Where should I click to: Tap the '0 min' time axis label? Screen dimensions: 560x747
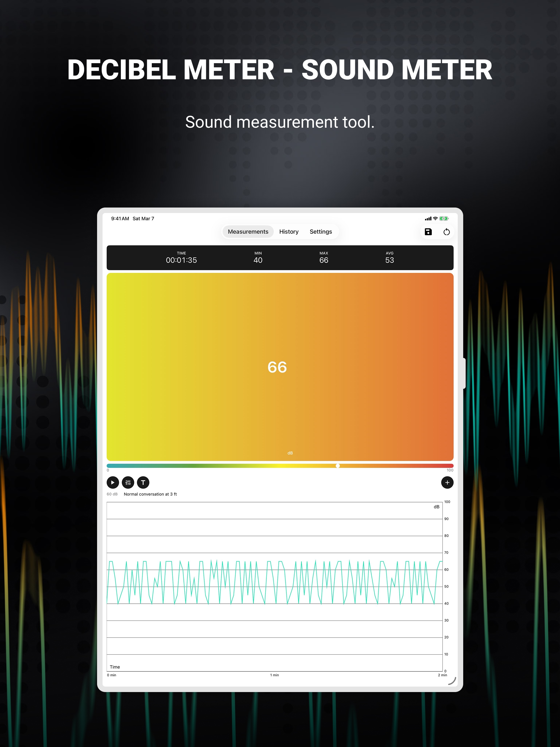112,675
